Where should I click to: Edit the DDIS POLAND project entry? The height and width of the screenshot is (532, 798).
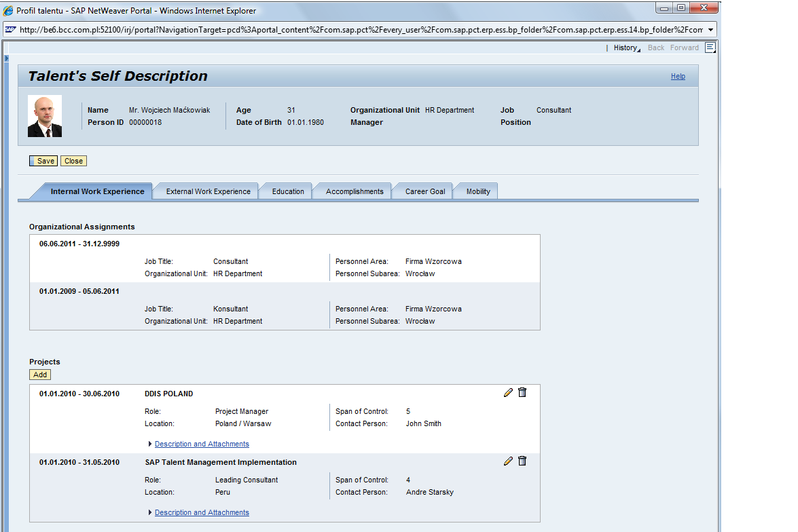point(508,392)
